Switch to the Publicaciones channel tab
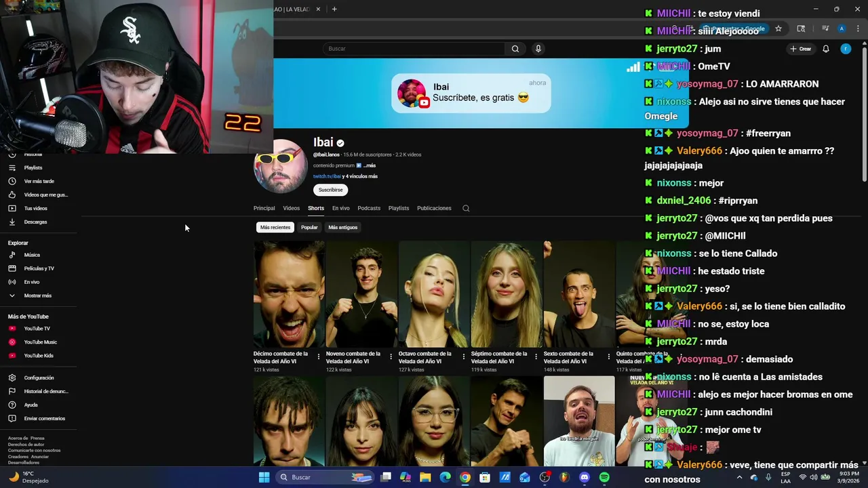The width and height of the screenshot is (868, 488). 434,208
